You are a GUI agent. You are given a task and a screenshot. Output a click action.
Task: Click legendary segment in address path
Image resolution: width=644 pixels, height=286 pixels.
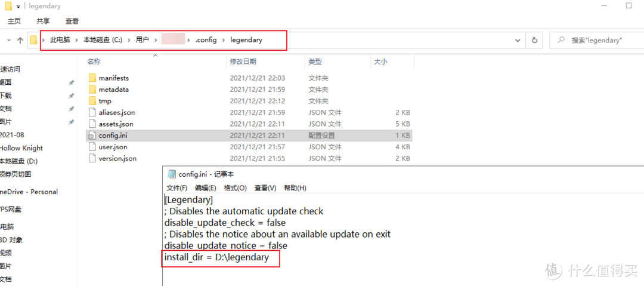(246, 40)
